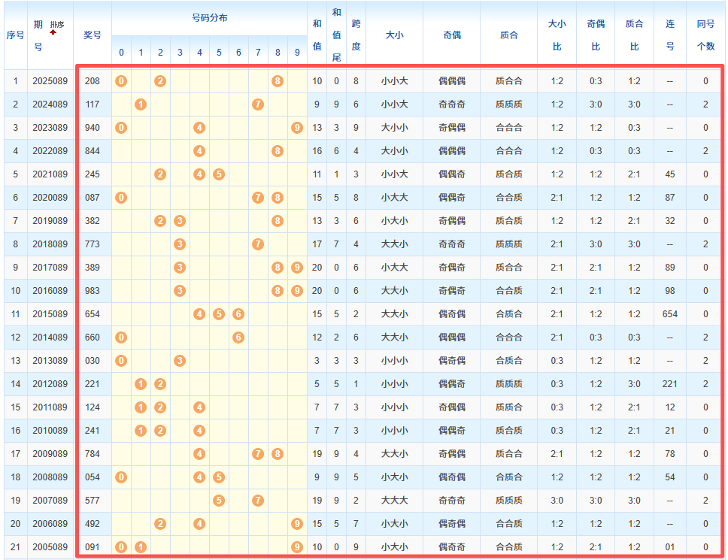Click orange ball 0 in row 2025089
Image resolution: width=728 pixels, height=560 pixels.
pos(121,81)
